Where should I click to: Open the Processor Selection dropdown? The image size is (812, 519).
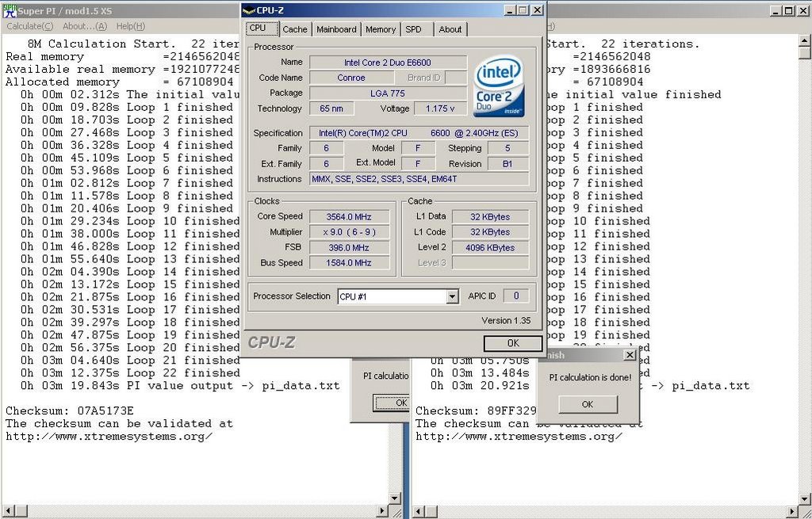click(452, 296)
